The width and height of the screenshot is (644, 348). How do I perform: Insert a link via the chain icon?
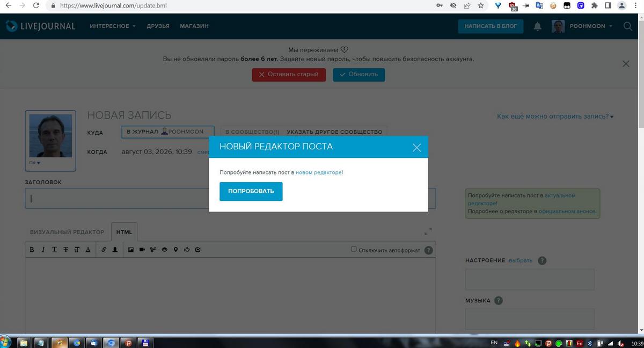104,250
